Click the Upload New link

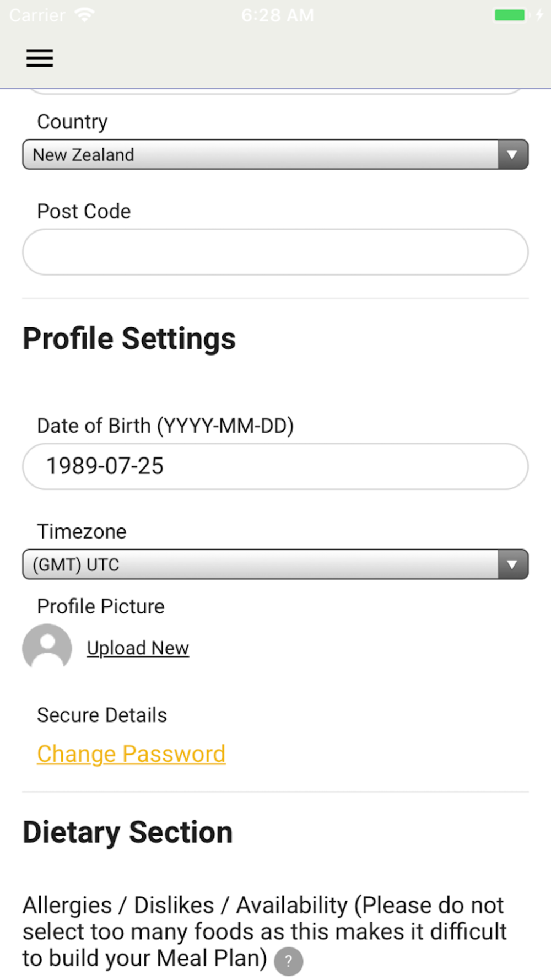point(138,648)
